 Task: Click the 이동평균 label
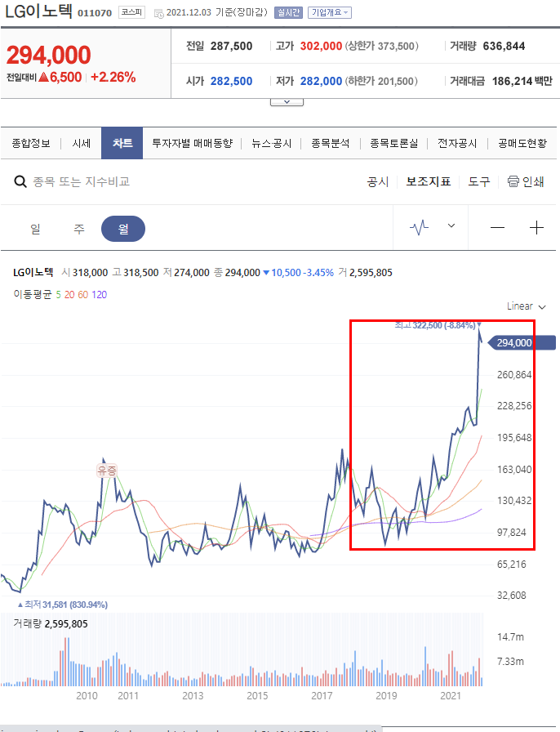pos(32,295)
